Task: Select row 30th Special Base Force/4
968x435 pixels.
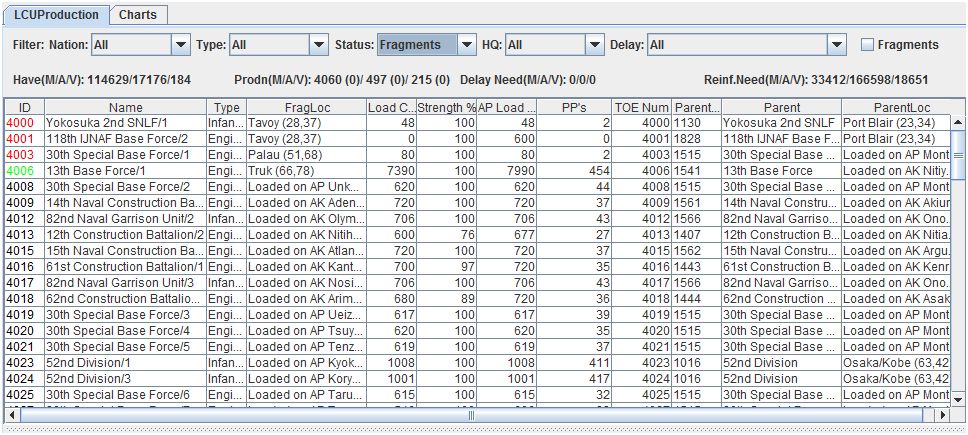Action: 477,331
